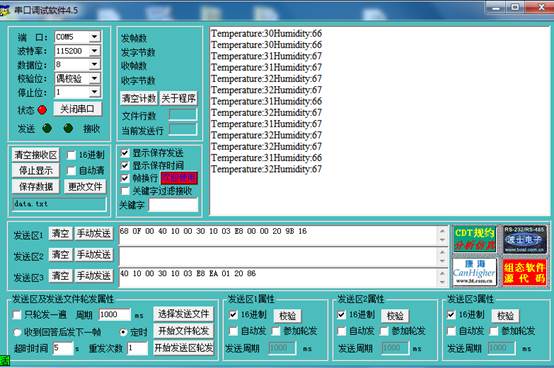Click 手动发送 for 发送区1
The width and height of the screenshot is (554, 368).
pyautogui.click(x=94, y=233)
